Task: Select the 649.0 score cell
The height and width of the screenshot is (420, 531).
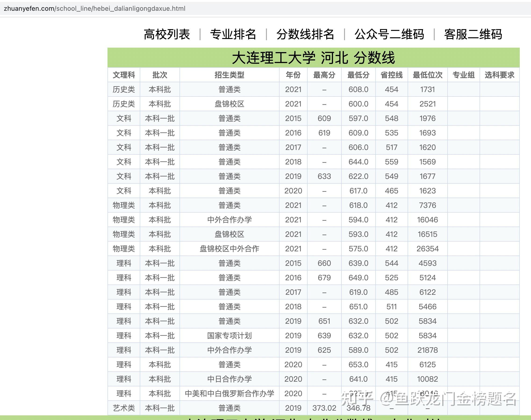Action: pyautogui.click(x=358, y=278)
